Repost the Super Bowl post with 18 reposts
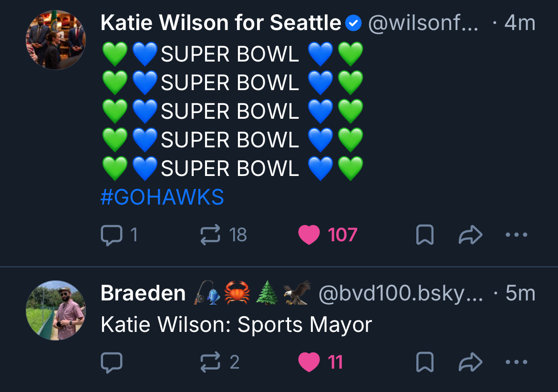This screenshot has width=558, height=392. tap(210, 235)
